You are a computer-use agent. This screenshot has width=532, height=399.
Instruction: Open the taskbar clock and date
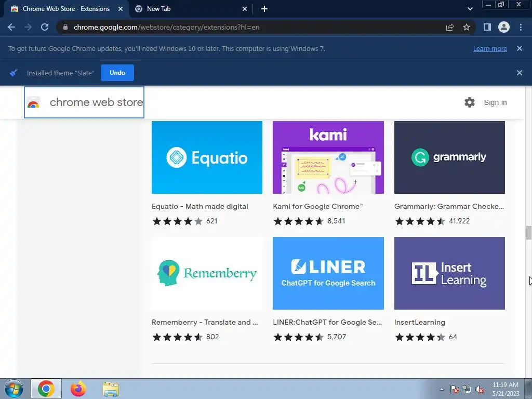point(506,389)
